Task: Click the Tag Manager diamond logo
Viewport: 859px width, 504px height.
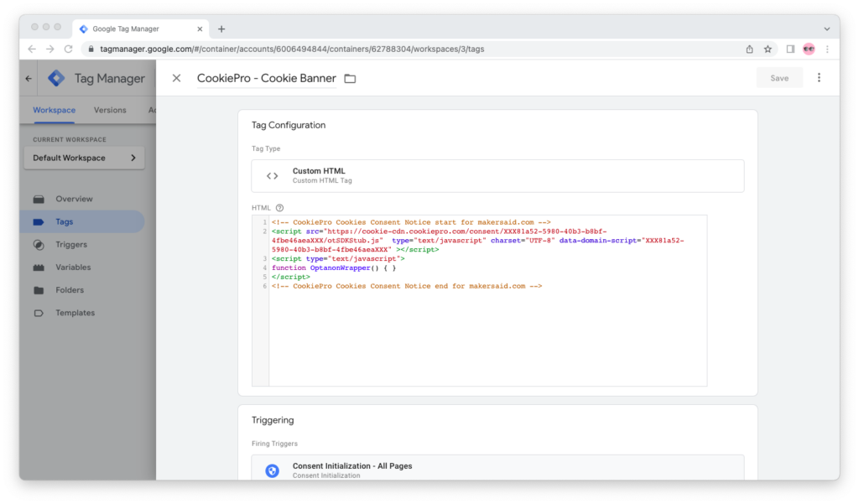Action: [x=56, y=78]
